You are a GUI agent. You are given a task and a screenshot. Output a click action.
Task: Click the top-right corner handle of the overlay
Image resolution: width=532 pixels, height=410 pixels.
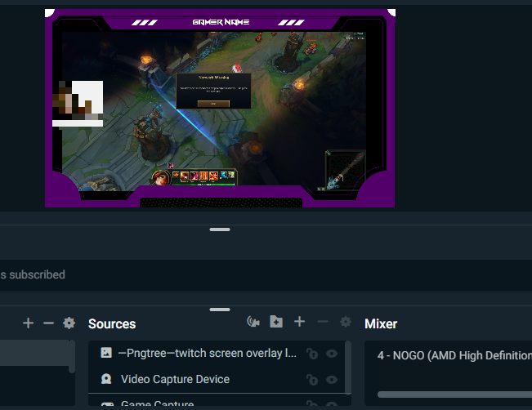point(392,12)
